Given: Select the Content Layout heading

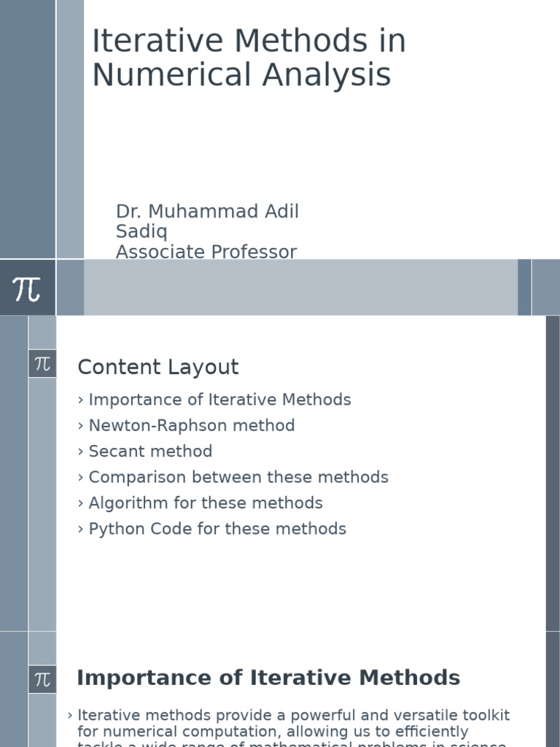Looking at the screenshot, I should point(158,367).
